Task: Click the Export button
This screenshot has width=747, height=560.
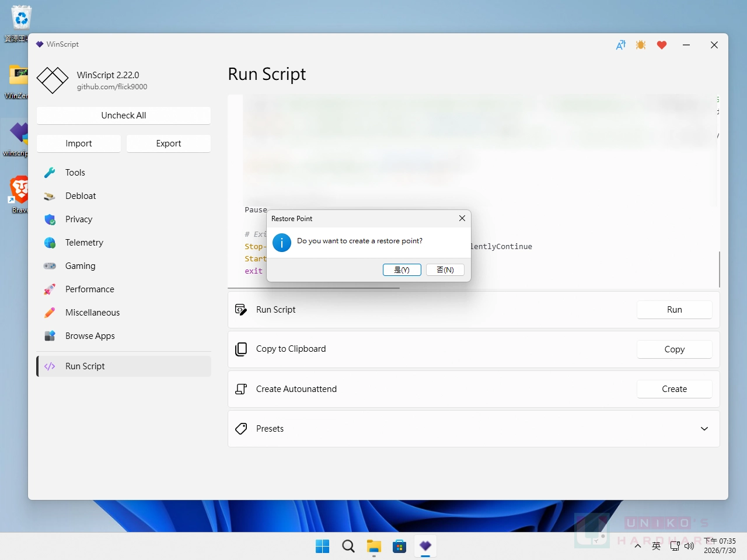Action: tap(169, 143)
